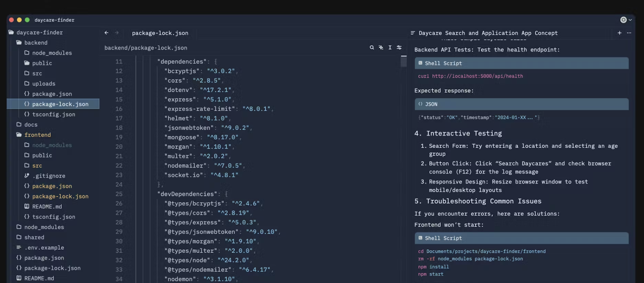Select the package-lock.json editor tab
Screen dimensions: 644x283
[160, 33]
